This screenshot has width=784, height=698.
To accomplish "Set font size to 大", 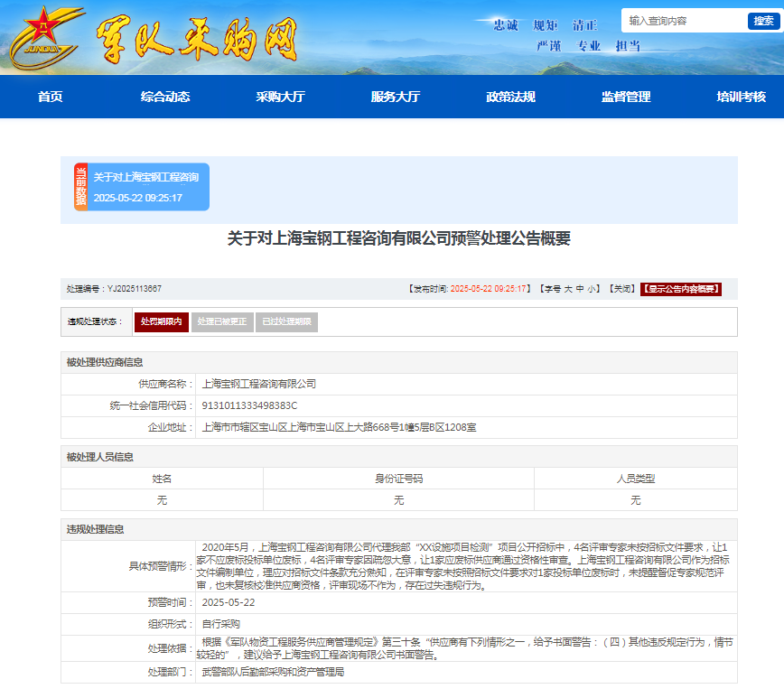I will [568, 289].
